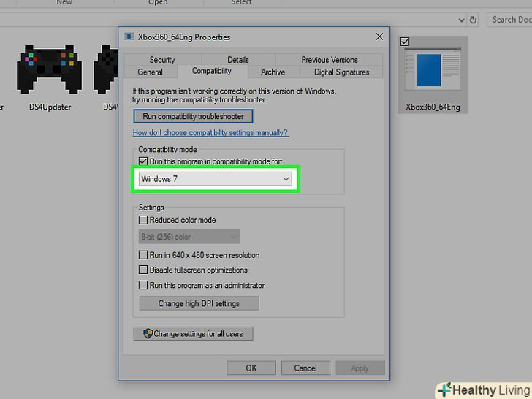
Task: Open the Previous Versions tab
Action: pos(330,60)
